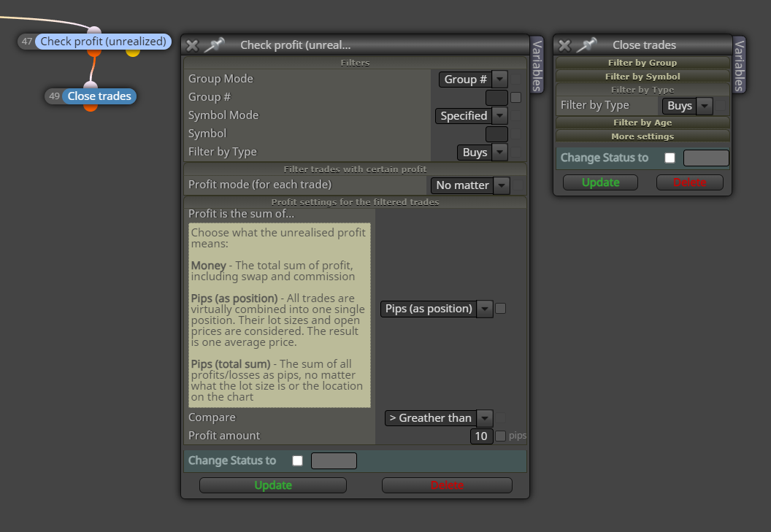Click Delete in Check profit panel

447,485
